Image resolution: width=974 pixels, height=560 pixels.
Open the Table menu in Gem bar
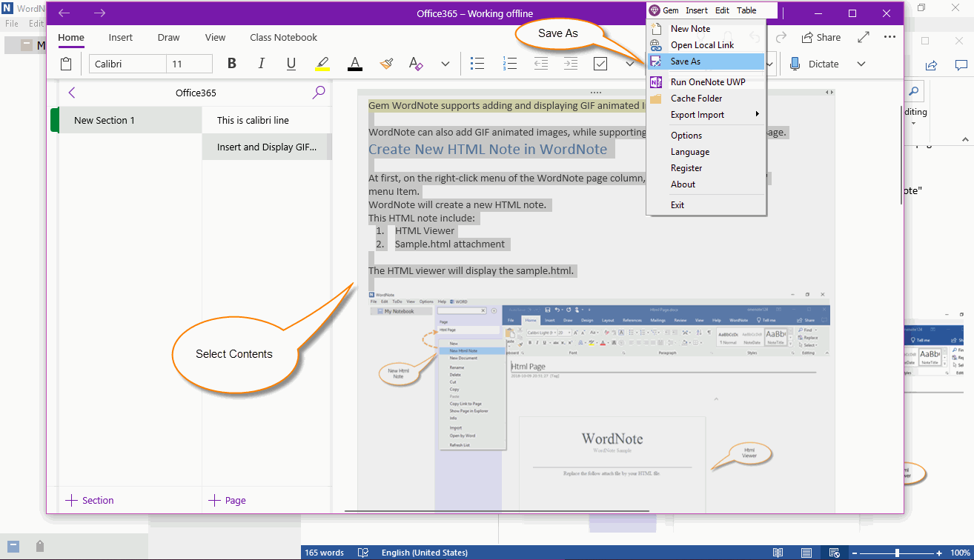coord(746,10)
